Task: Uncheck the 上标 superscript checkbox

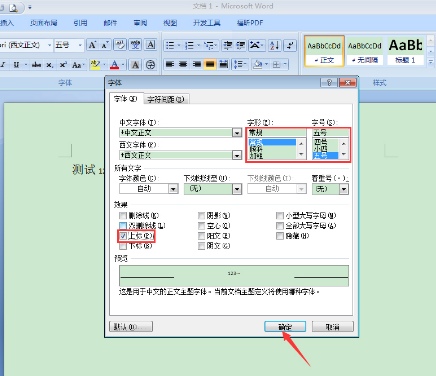Action: pyautogui.click(x=123, y=236)
